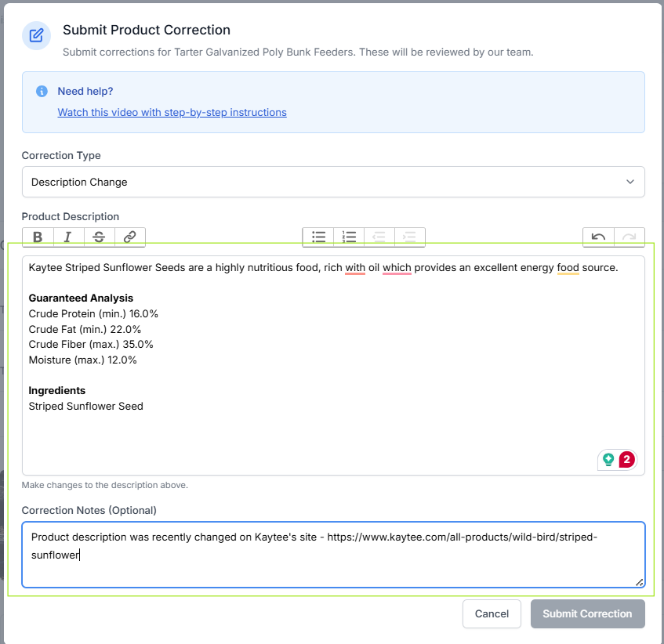Open the Correction Type dropdown
This screenshot has height=644, width=664.
[333, 182]
